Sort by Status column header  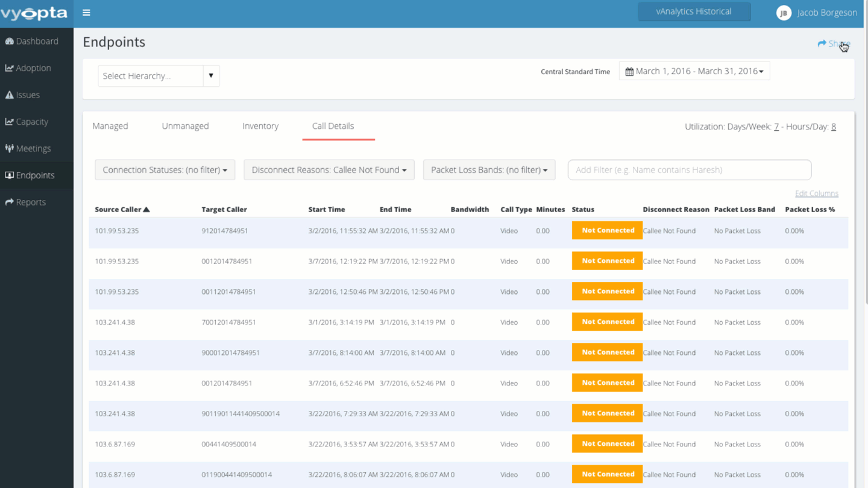point(583,210)
